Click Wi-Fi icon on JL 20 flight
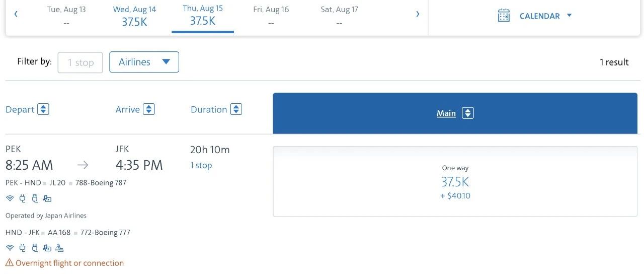Viewport: 644px width, 274px height. point(10,198)
